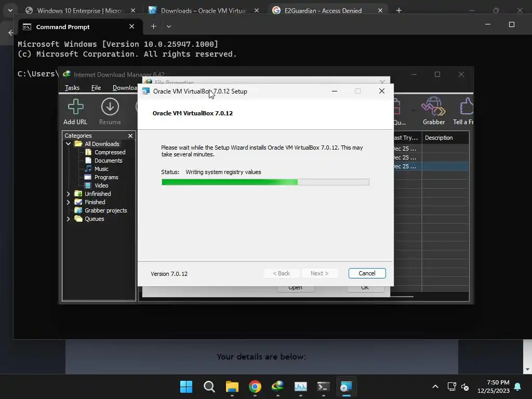Open Internet Download Manager from taskbar
The image size is (532, 399).
(278, 387)
